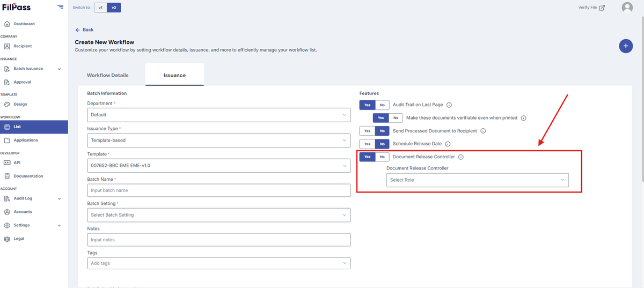
Task: Focus the Batch Name input field
Action: point(218,190)
